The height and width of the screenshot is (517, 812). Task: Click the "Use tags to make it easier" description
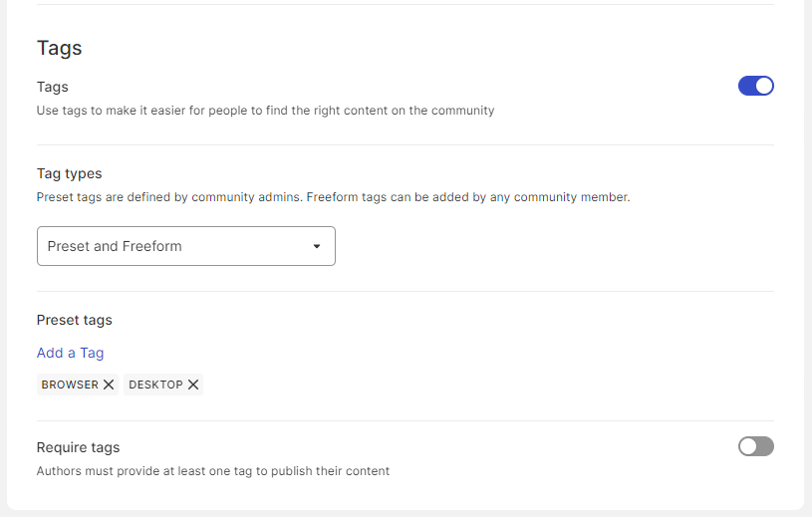pos(265,111)
